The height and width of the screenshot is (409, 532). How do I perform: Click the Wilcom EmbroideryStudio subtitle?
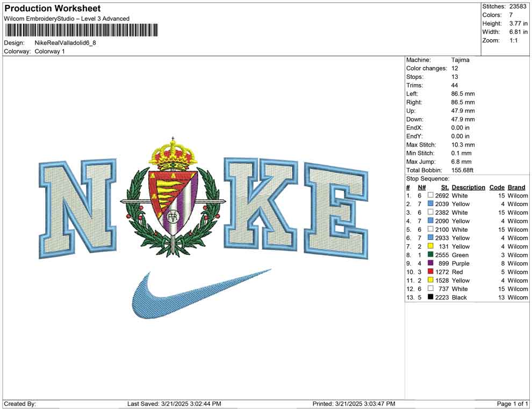pos(67,19)
